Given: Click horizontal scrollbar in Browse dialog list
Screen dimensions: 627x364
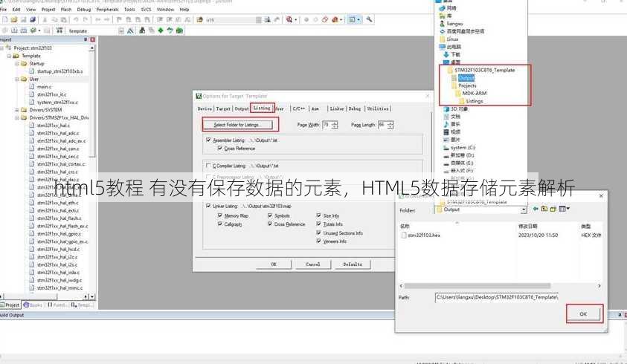Looking at the screenshot, I should click(478, 286).
